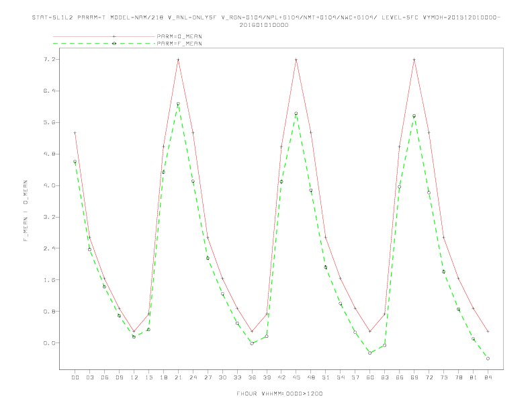Click the green F_MEAN lowest marker at hour 84

pos(488,359)
